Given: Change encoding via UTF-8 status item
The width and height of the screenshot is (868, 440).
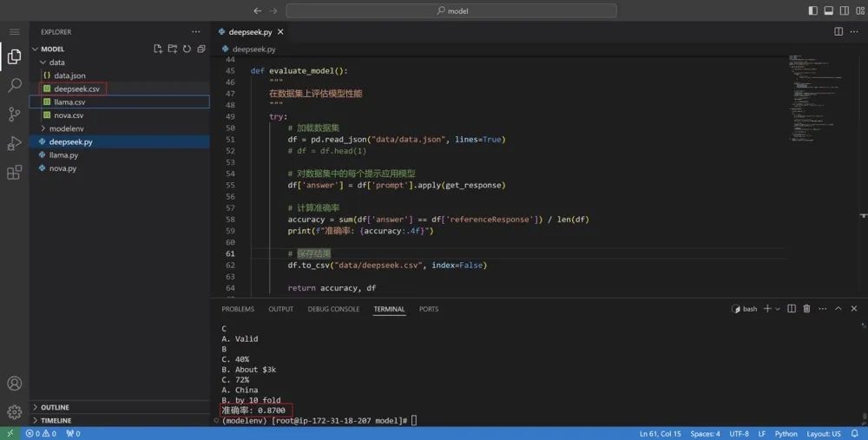Looking at the screenshot, I should (x=739, y=433).
